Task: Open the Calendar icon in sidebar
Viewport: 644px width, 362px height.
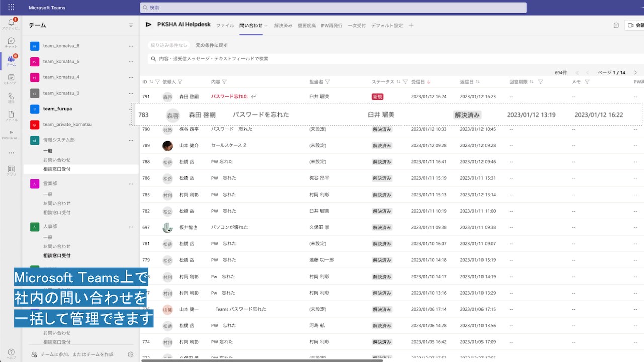Action: 11,77
